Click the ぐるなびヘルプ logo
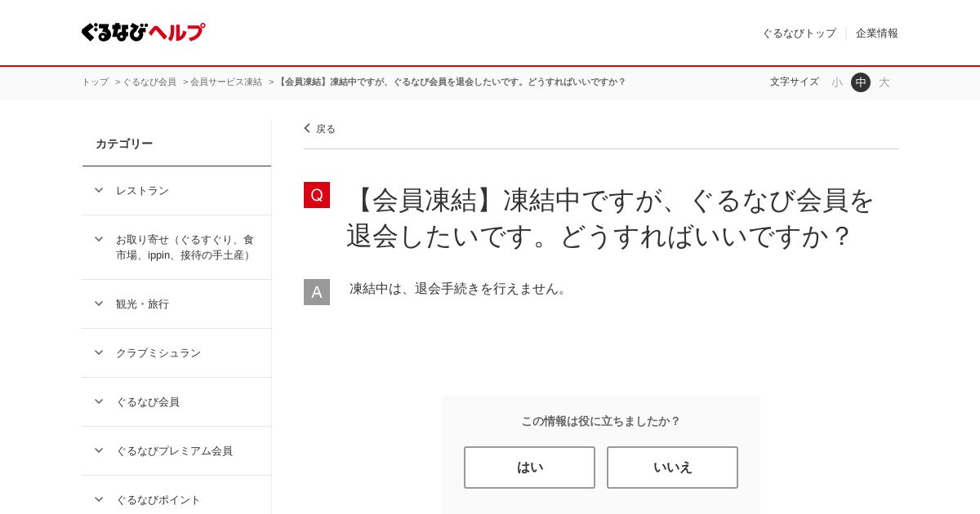This screenshot has height=514, width=980. pos(143,33)
